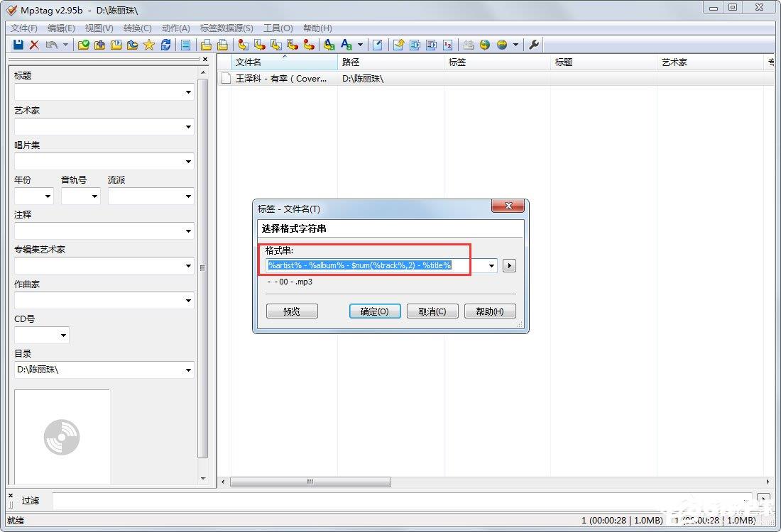Click the blue circular arrows Refresh icon

click(x=166, y=45)
